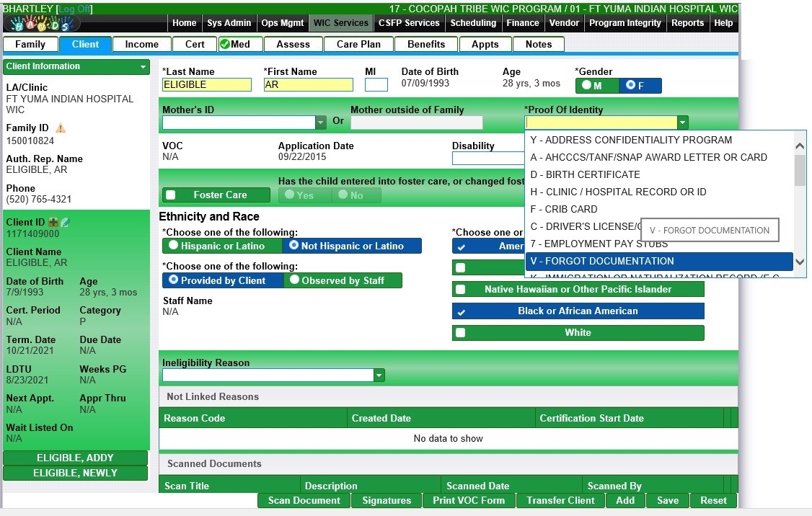Expand the Ineligibility Reason dropdown
Screen dimensions: 812x516
pos(379,375)
